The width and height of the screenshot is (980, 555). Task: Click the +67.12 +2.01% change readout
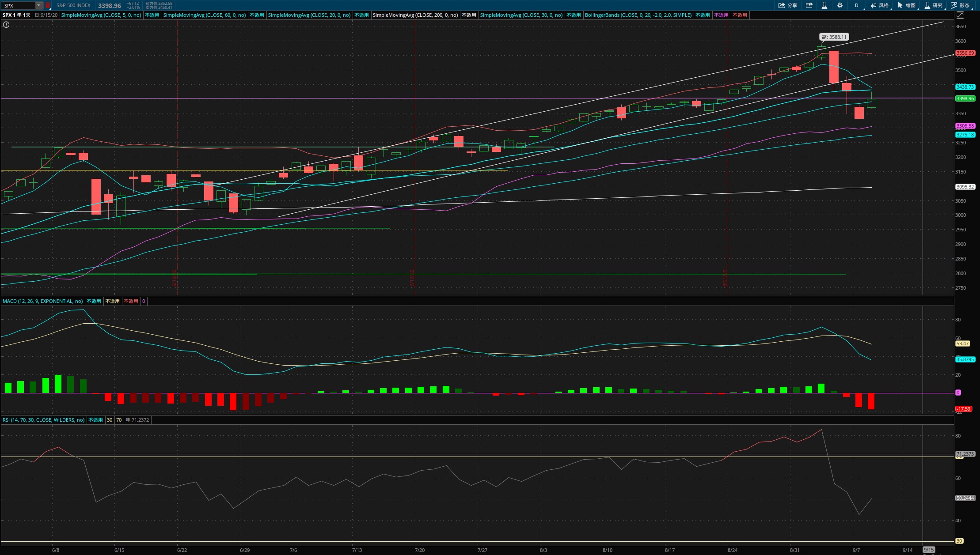[x=133, y=5]
